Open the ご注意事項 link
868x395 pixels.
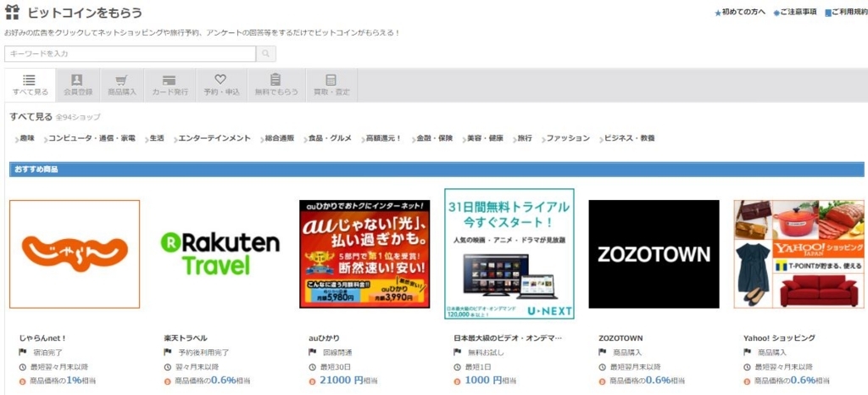798,12
